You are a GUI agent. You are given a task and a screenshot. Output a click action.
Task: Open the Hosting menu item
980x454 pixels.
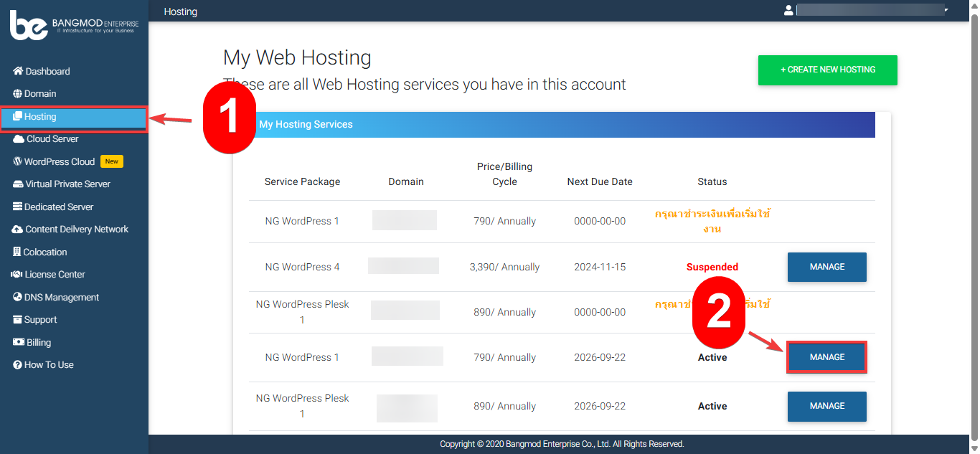tap(40, 117)
